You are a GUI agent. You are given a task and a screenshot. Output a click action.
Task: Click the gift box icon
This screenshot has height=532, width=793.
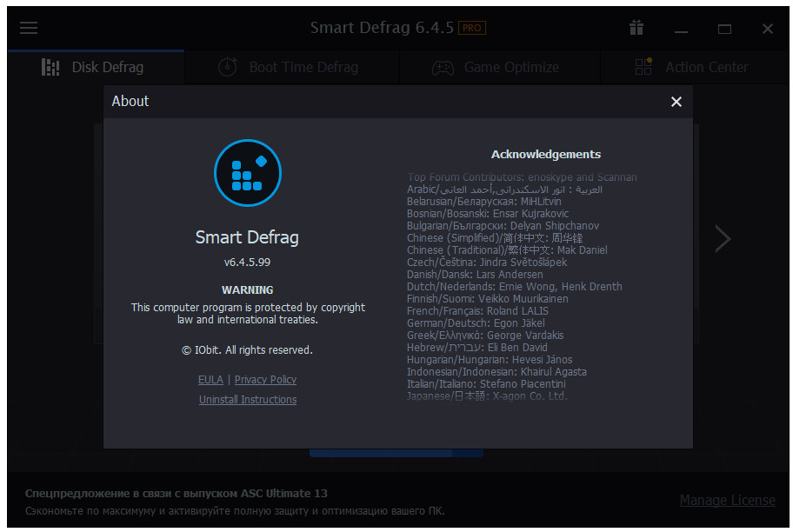636,27
